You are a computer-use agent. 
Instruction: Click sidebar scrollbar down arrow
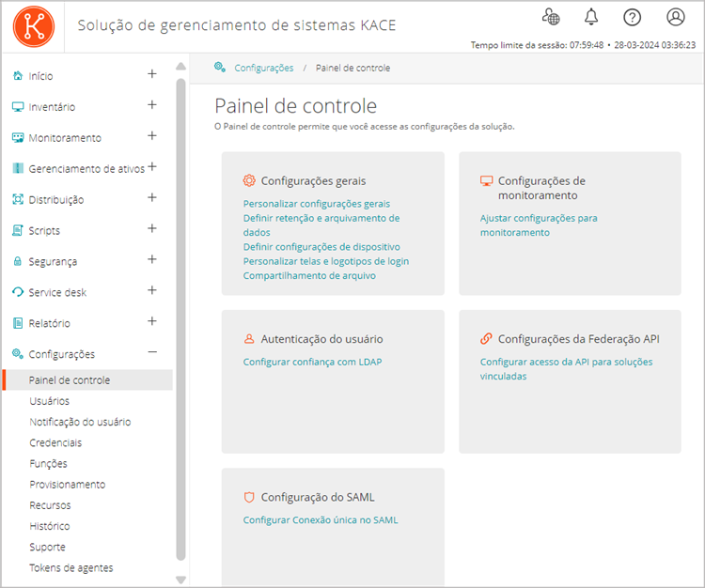(x=180, y=580)
